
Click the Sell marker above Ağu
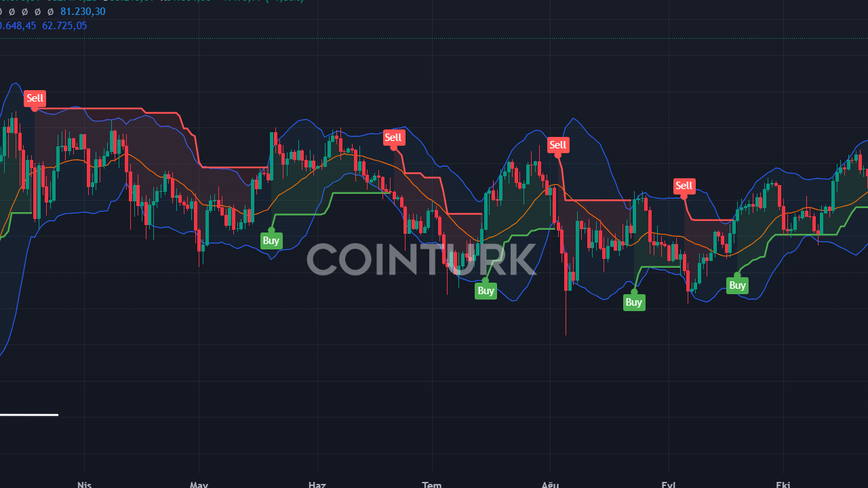(557, 145)
